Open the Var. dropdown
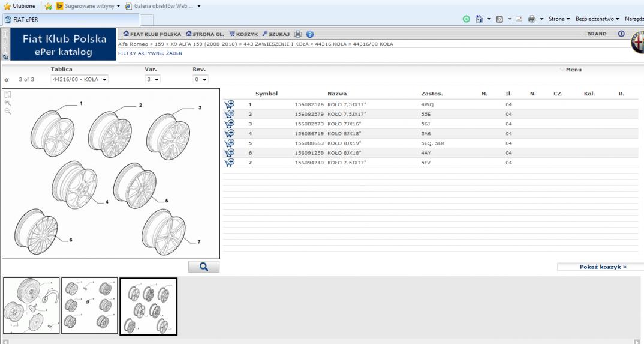Viewport: 644px width, 344px height. 153,79
